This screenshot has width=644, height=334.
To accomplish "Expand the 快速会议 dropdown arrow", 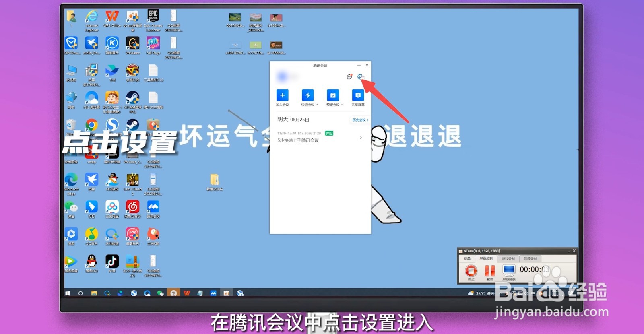I will click(x=317, y=105).
